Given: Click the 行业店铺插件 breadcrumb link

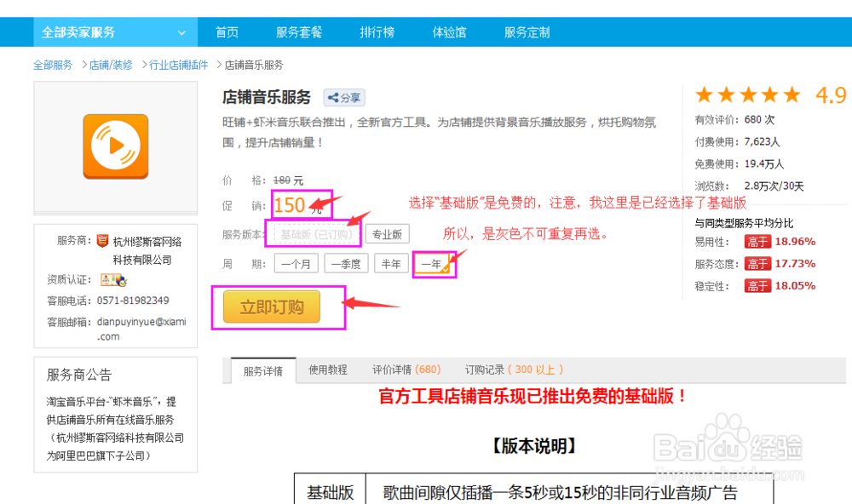Looking at the screenshot, I should click(178, 66).
